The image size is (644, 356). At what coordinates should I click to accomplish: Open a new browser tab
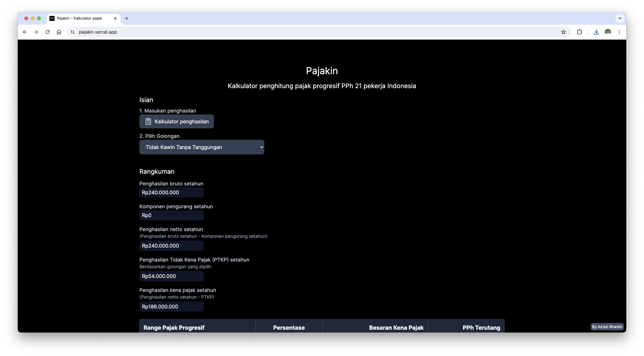point(127,18)
